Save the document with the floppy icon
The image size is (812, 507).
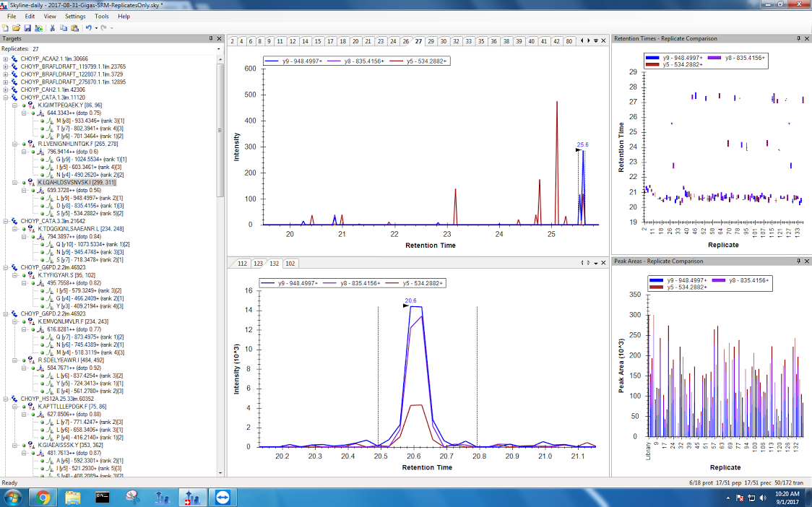pos(27,27)
